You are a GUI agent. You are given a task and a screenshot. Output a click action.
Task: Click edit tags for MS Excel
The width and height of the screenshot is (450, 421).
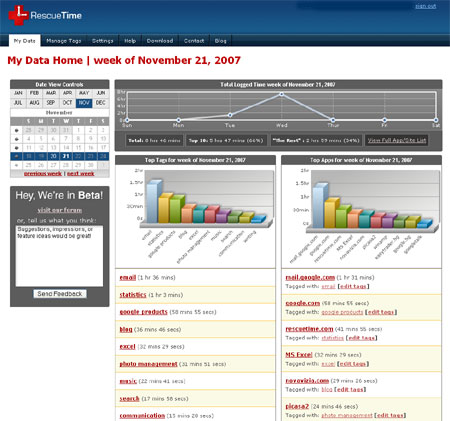coord(353,364)
